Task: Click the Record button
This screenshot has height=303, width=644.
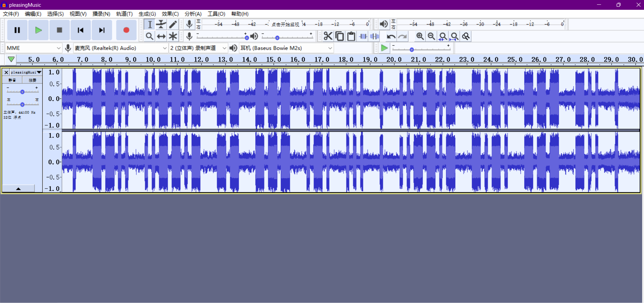Action: tap(126, 30)
